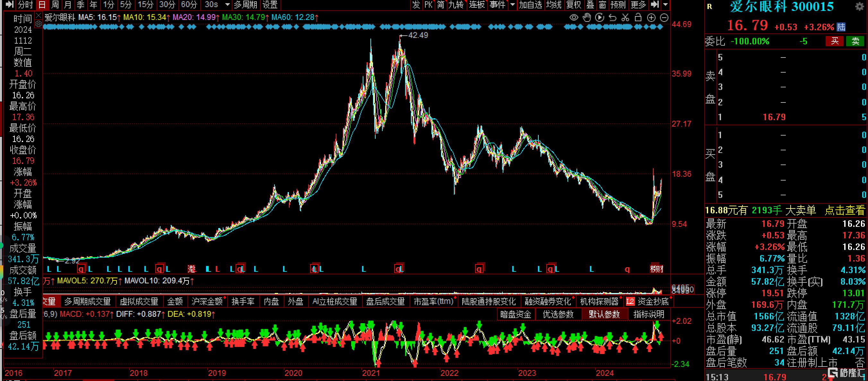This screenshot has width=868, height=381.
Task: Close the time info panel with the X icon
Action: click(x=39, y=16)
